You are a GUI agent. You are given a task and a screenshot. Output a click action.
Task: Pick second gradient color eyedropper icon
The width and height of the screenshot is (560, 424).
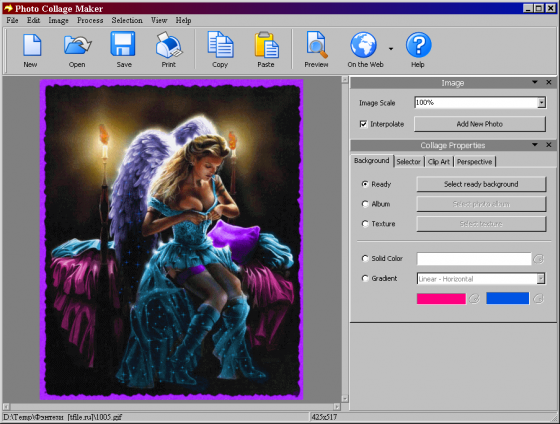(539, 298)
